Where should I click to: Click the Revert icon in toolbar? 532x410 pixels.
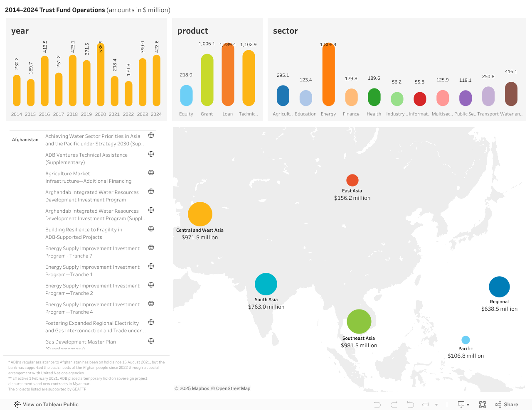tap(410, 405)
